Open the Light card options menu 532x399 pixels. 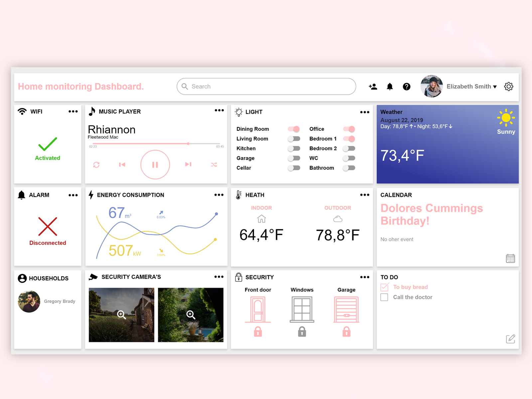coord(365,112)
